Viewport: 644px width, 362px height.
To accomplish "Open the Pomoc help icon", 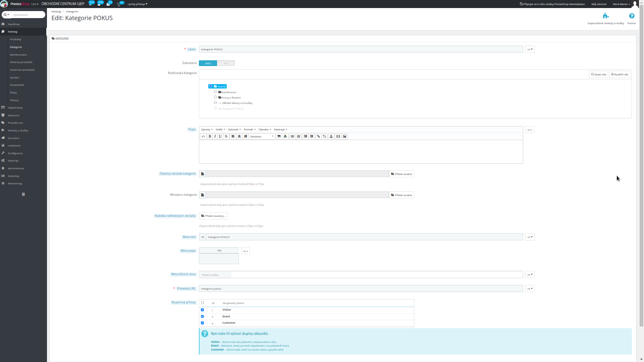I will click(x=632, y=16).
